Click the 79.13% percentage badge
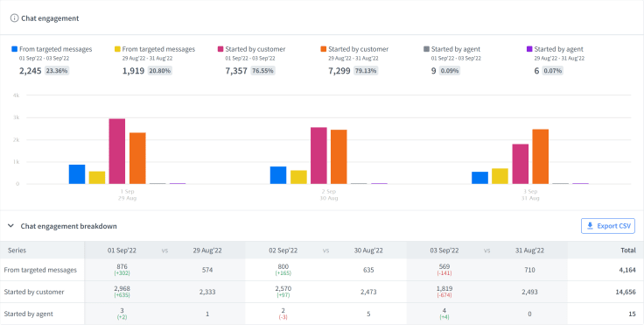Image resolution: width=644 pixels, height=325 pixels. point(366,71)
